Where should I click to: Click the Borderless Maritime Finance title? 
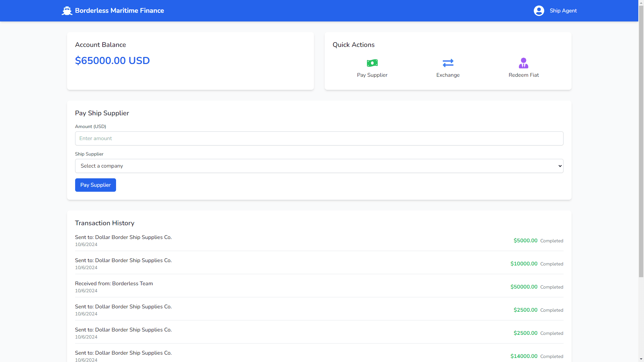coord(119,11)
